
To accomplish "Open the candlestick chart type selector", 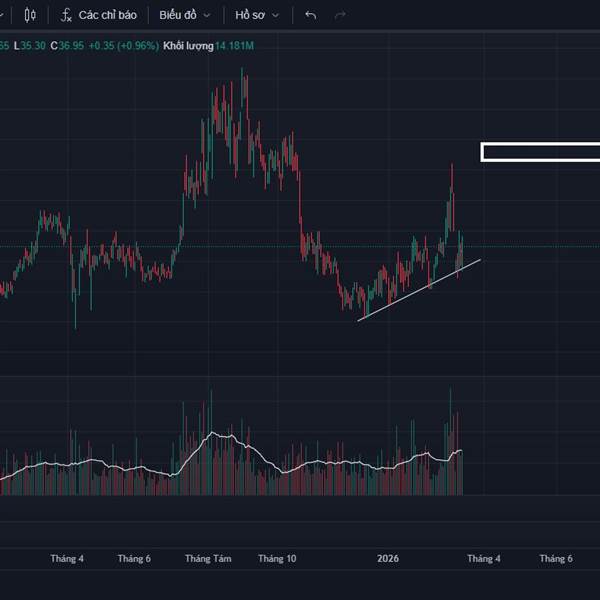I will 29,15.
